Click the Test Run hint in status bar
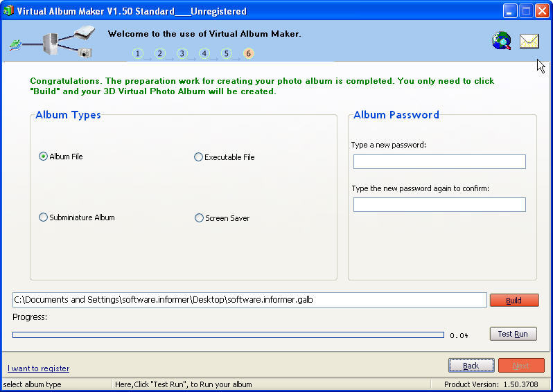Image resolution: width=553 pixels, height=392 pixels. pos(184,384)
